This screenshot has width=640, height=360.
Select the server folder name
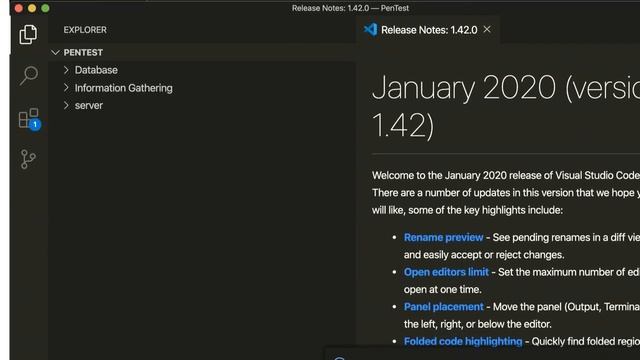click(89, 106)
